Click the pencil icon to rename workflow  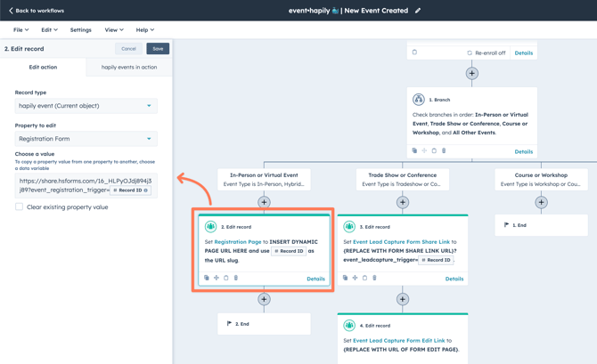418,11
